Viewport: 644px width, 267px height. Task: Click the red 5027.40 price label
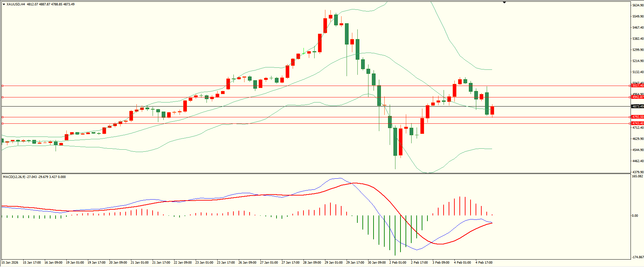[638, 86]
